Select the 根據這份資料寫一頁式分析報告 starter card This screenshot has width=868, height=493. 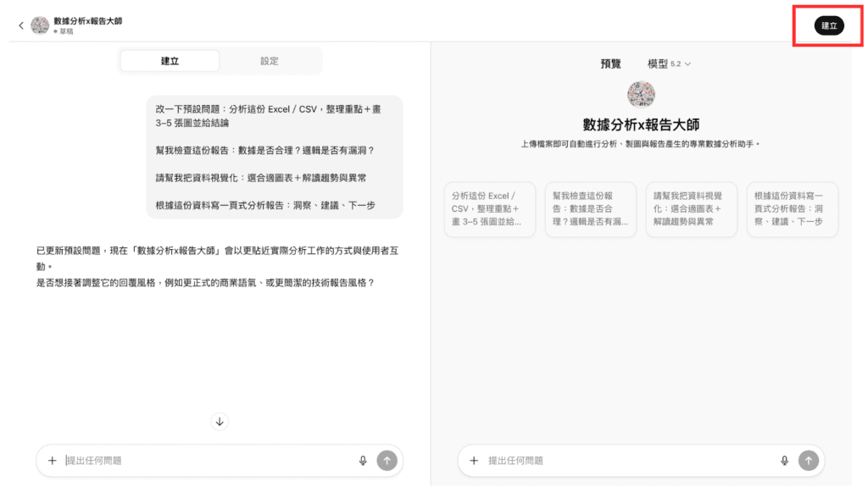792,208
